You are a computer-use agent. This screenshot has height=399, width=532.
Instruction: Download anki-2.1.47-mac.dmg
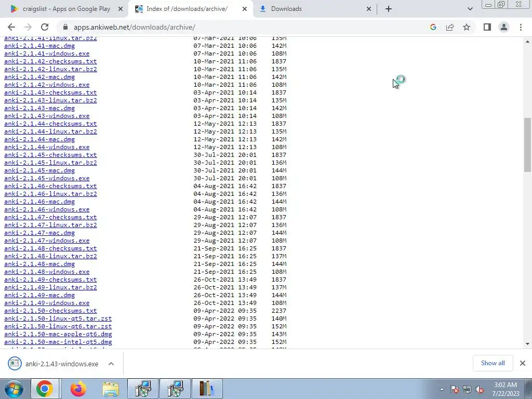39,233
